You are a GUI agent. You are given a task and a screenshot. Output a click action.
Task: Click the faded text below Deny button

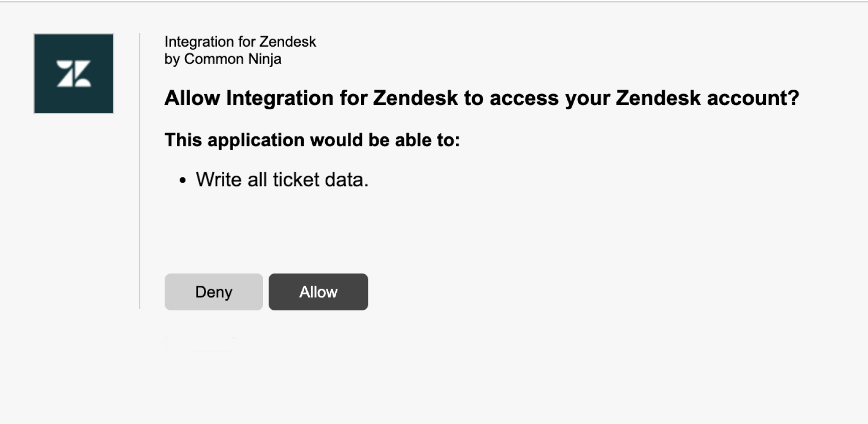click(x=200, y=343)
